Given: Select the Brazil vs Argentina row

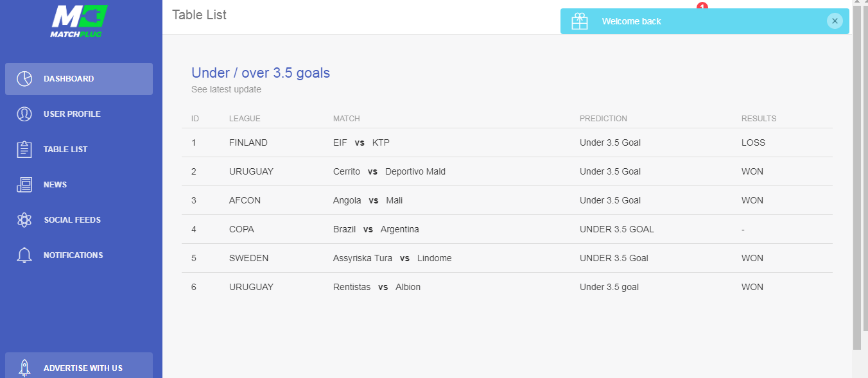Looking at the screenshot, I should click(507, 229).
